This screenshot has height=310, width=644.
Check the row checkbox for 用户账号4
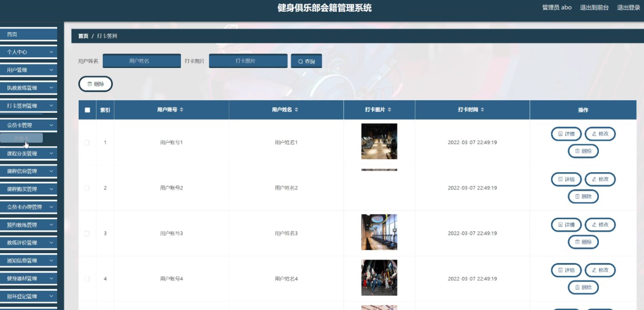(x=87, y=279)
